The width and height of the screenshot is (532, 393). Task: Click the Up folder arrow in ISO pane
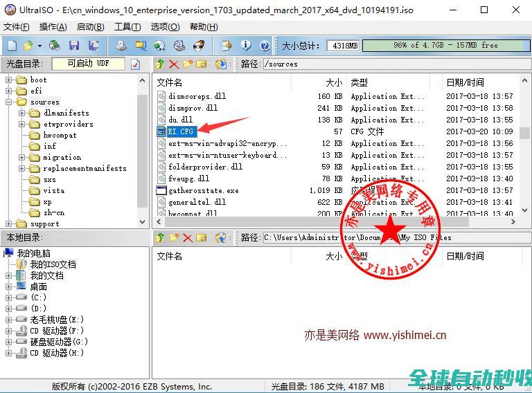click(x=160, y=64)
